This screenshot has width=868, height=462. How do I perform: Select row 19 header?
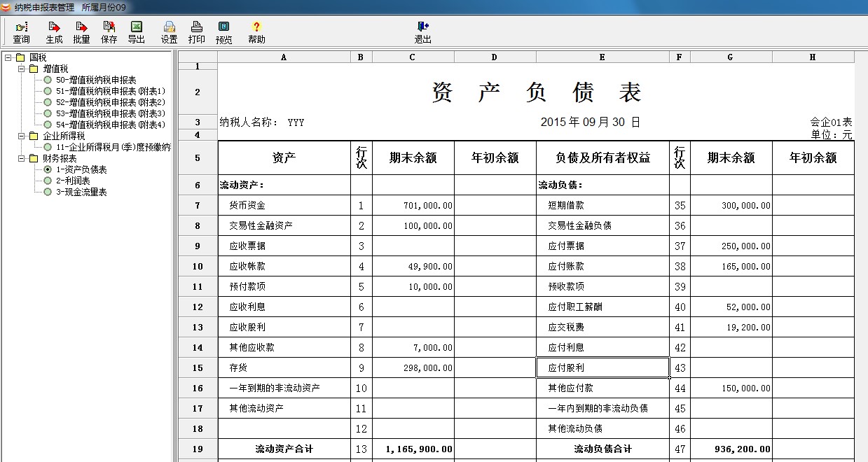pos(198,449)
